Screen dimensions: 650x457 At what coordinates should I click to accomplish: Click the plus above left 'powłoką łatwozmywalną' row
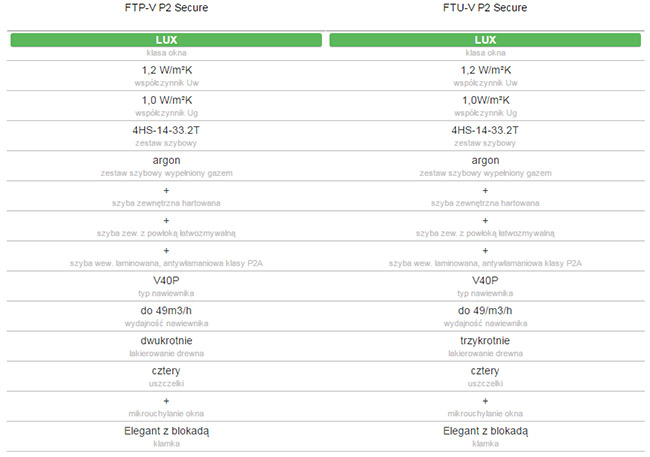(x=166, y=221)
